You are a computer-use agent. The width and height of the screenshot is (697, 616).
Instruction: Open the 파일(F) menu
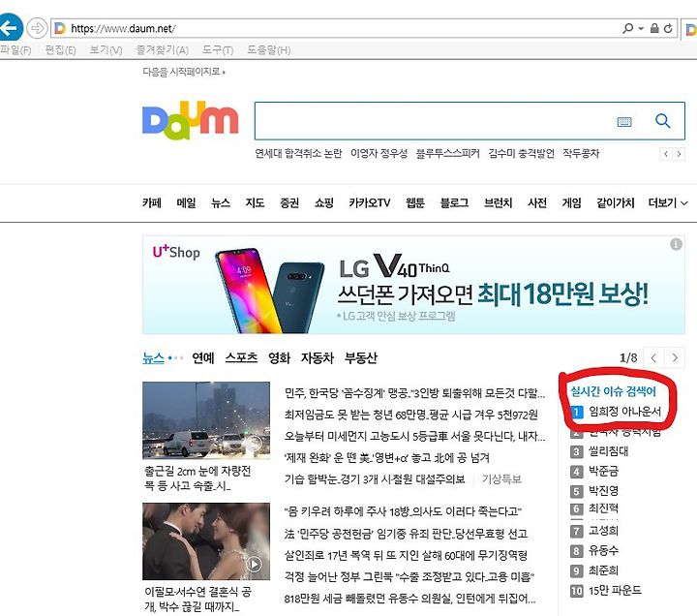coord(15,49)
